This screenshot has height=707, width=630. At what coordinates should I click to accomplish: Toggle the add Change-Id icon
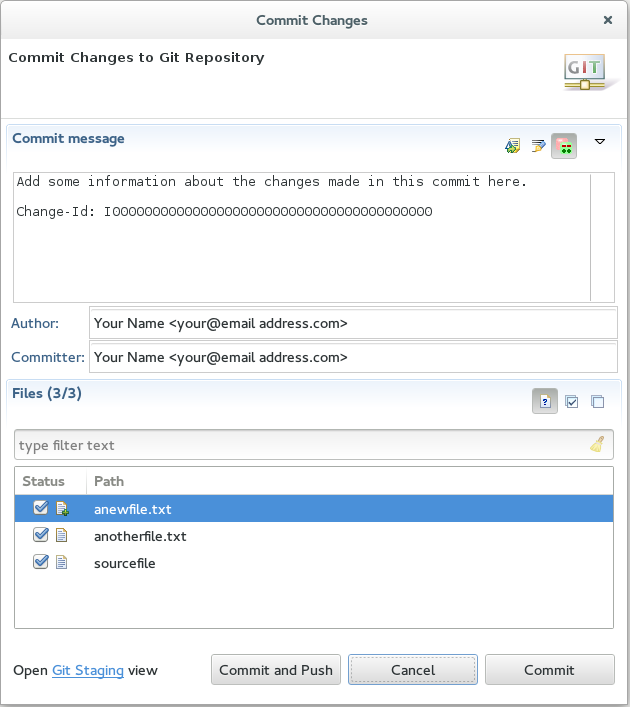click(564, 146)
